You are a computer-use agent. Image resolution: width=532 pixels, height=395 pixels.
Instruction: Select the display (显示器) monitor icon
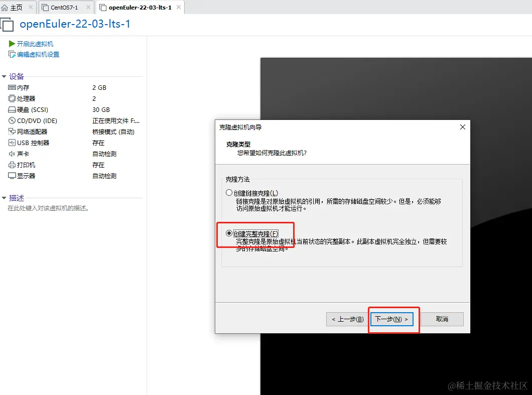(12, 176)
